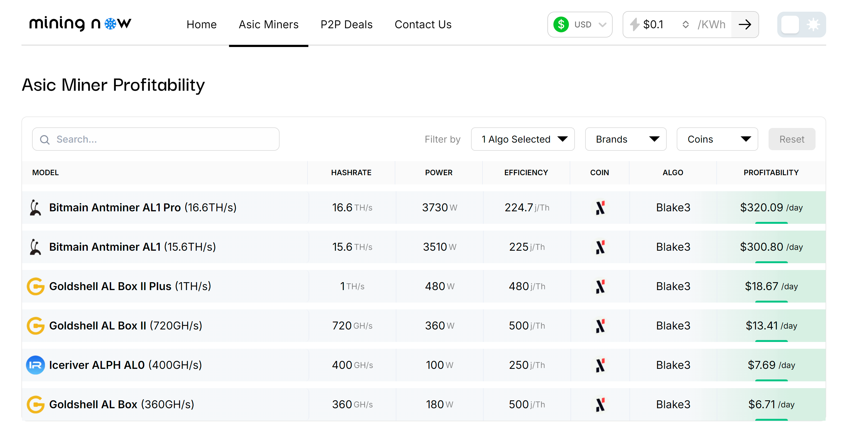Open the 1 Algo Selected filter
This screenshot has height=440, width=868.
click(523, 139)
